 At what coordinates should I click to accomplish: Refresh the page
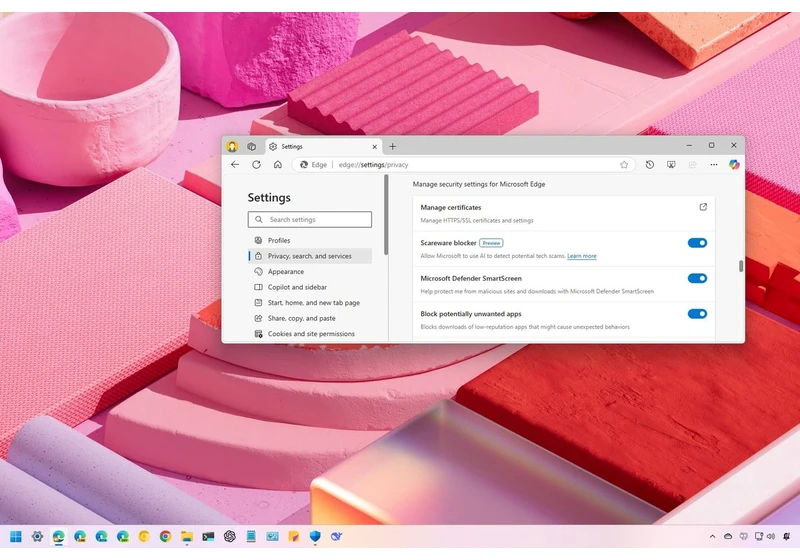click(x=256, y=165)
